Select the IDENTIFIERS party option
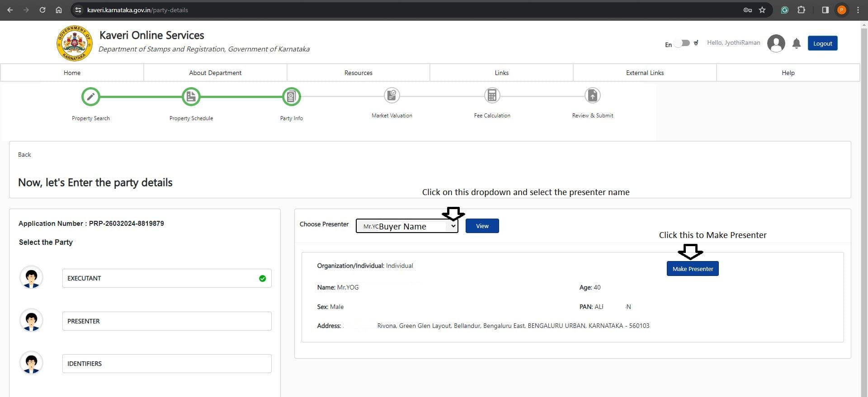 167,364
